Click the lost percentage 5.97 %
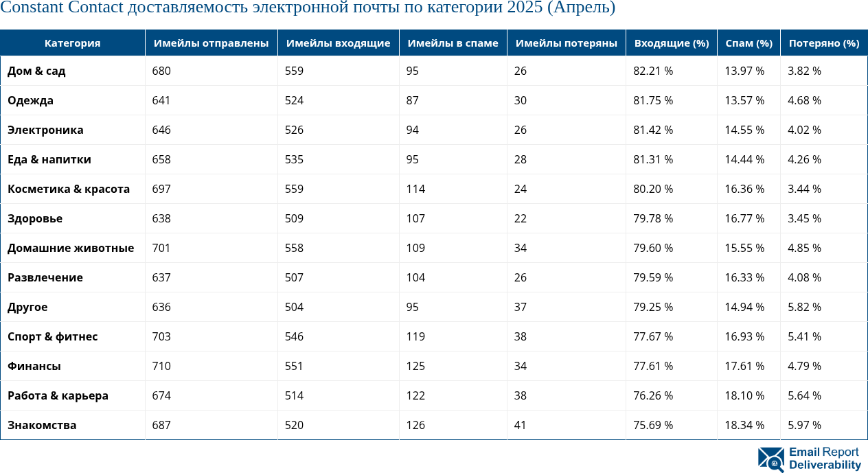 click(804, 425)
